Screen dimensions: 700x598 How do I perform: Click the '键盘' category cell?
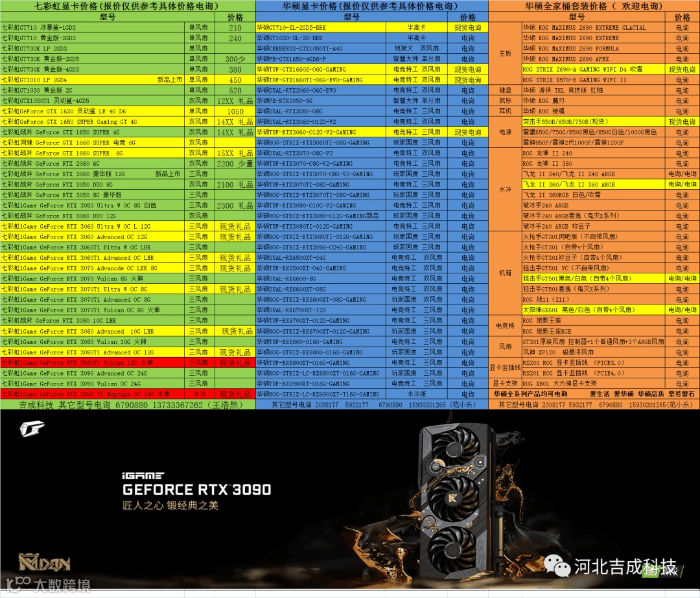pos(506,90)
